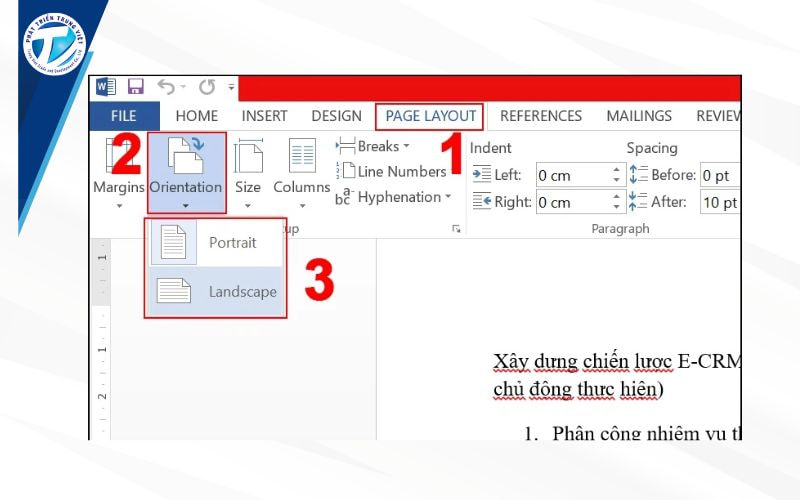The height and width of the screenshot is (500, 800).
Task: Switch to the REFERENCES tab
Action: (540, 116)
